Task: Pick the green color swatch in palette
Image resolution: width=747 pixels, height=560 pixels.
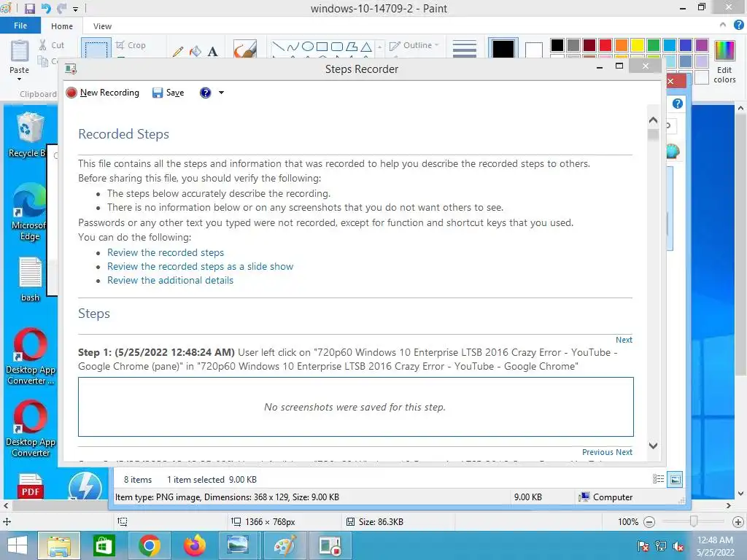Action: (654, 45)
